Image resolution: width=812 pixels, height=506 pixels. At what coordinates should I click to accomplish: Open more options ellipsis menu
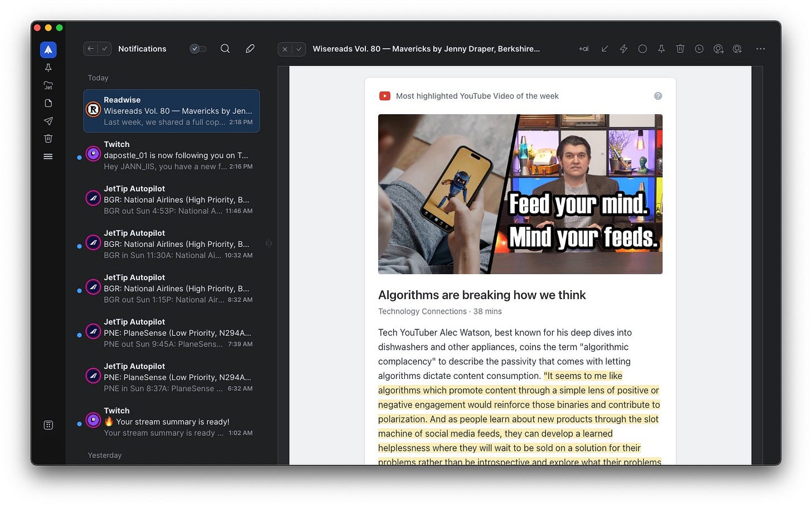tap(761, 49)
